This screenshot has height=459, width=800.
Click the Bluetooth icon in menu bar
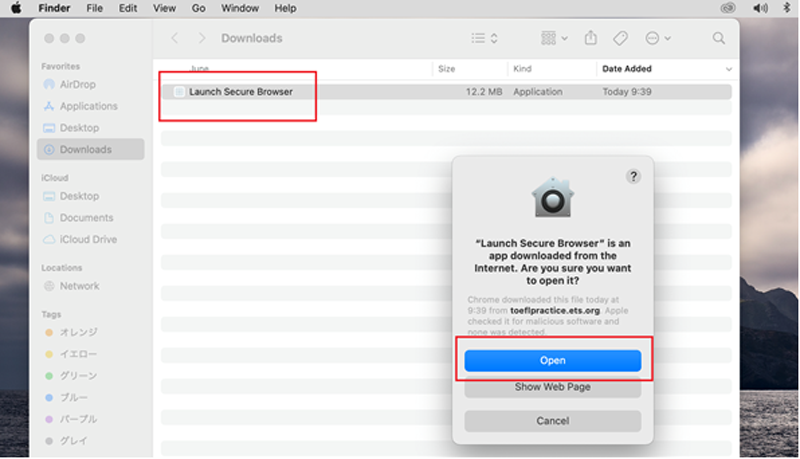click(x=786, y=8)
